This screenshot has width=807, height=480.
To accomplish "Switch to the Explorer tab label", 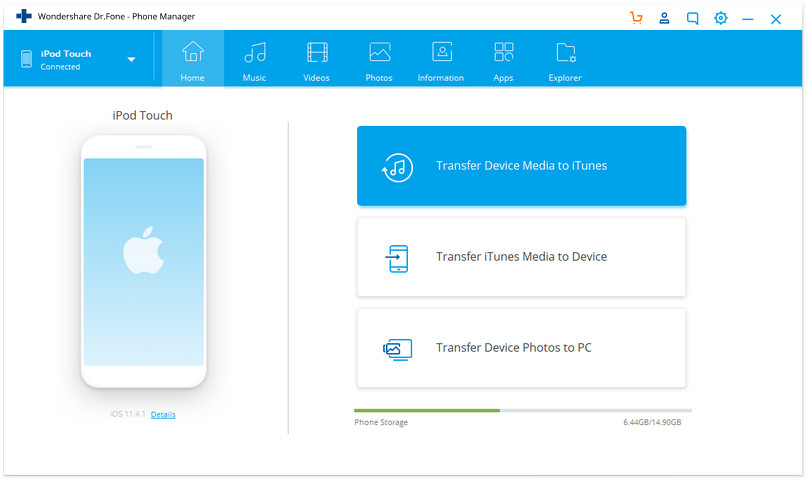I will click(x=565, y=78).
